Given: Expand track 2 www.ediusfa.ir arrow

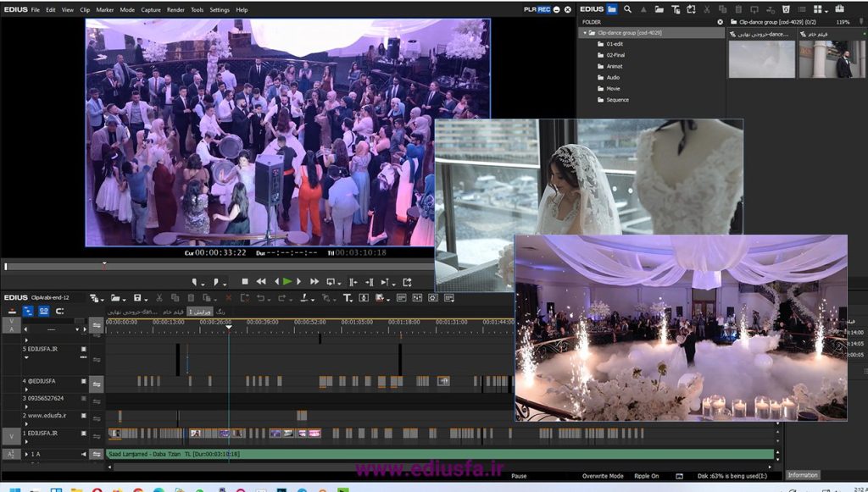Looking at the screenshot, I should tap(26, 424).
